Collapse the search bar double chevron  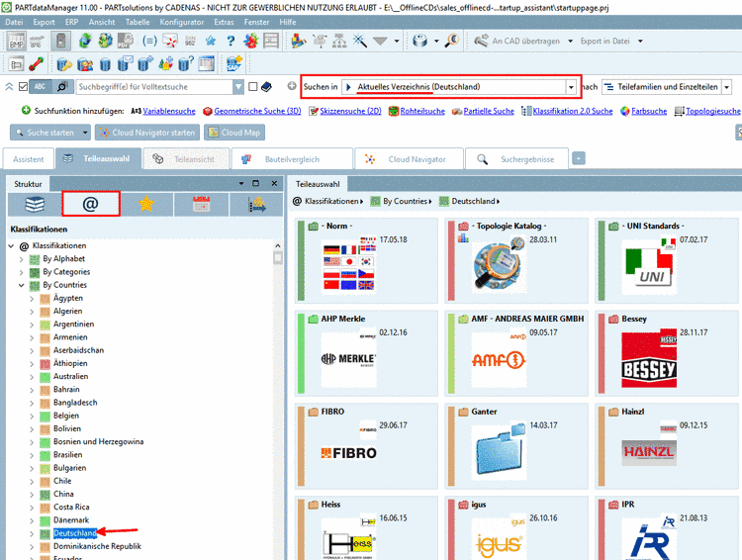pos(9,87)
